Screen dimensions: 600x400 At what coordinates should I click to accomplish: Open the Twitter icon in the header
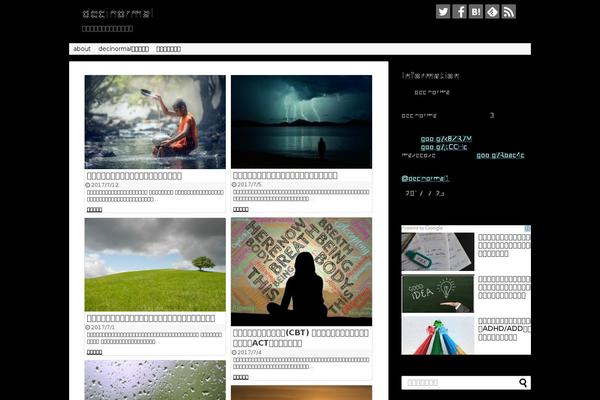coord(443,11)
